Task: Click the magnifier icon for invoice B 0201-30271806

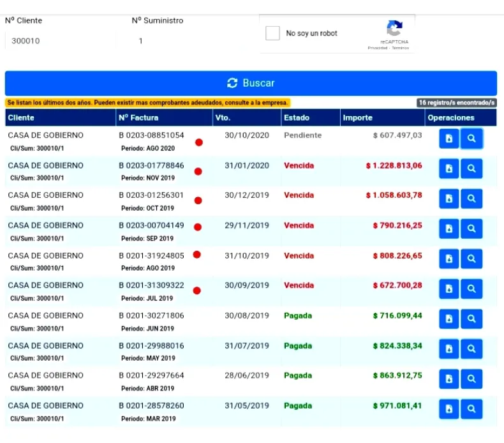Action: coord(471,319)
